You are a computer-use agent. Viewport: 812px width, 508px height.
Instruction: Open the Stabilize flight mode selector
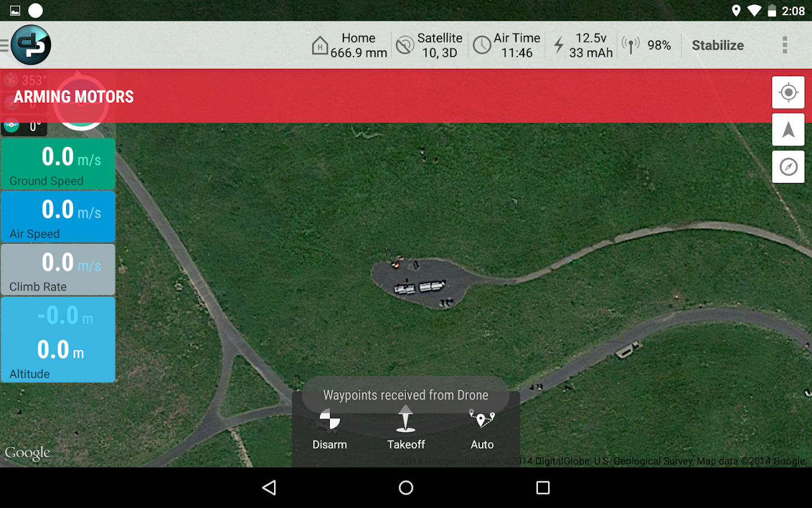coord(717,45)
